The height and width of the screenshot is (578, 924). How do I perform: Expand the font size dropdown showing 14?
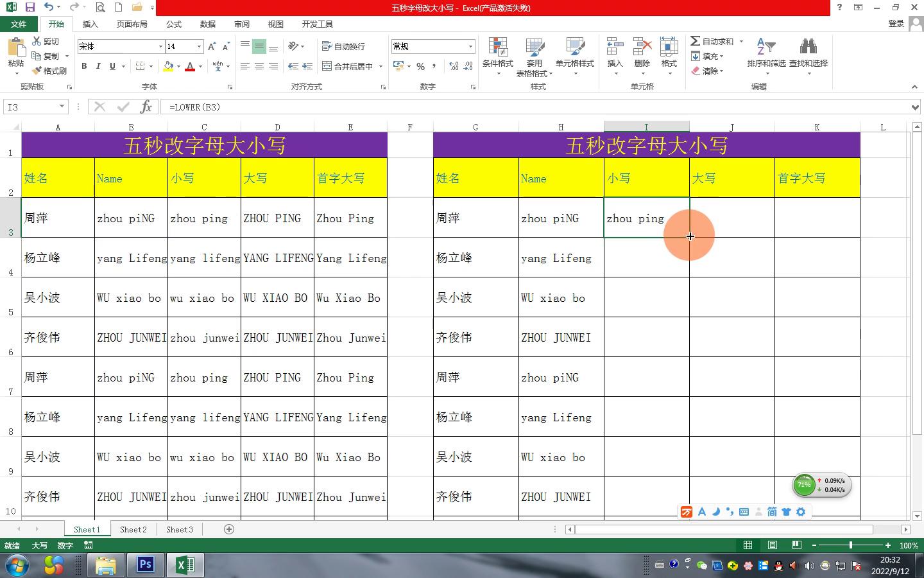point(199,46)
